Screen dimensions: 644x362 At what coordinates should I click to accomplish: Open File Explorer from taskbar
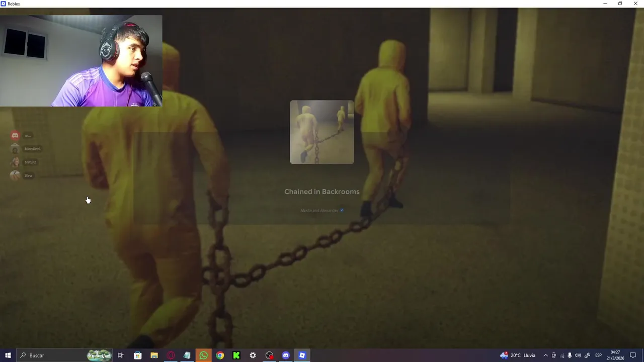pos(154,355)
